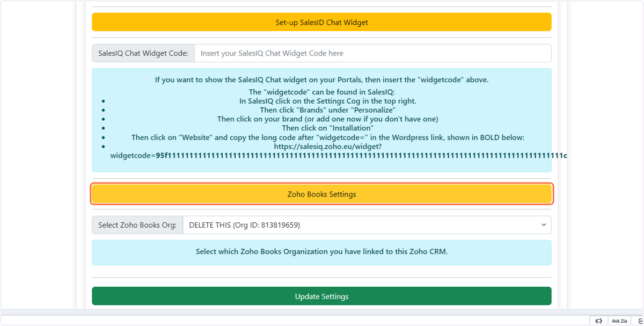644x326 pixels.
Task: Select the 'Select Zoho Books Org:' label
Action: (137, 225)
